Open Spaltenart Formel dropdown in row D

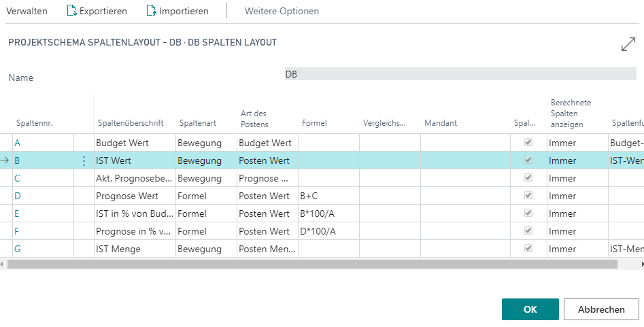click(206, 196)
